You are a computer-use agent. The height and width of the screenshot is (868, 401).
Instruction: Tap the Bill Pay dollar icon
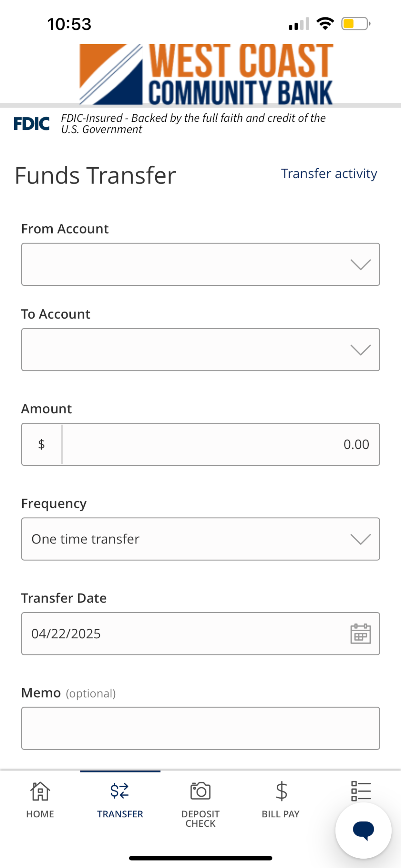281,791
